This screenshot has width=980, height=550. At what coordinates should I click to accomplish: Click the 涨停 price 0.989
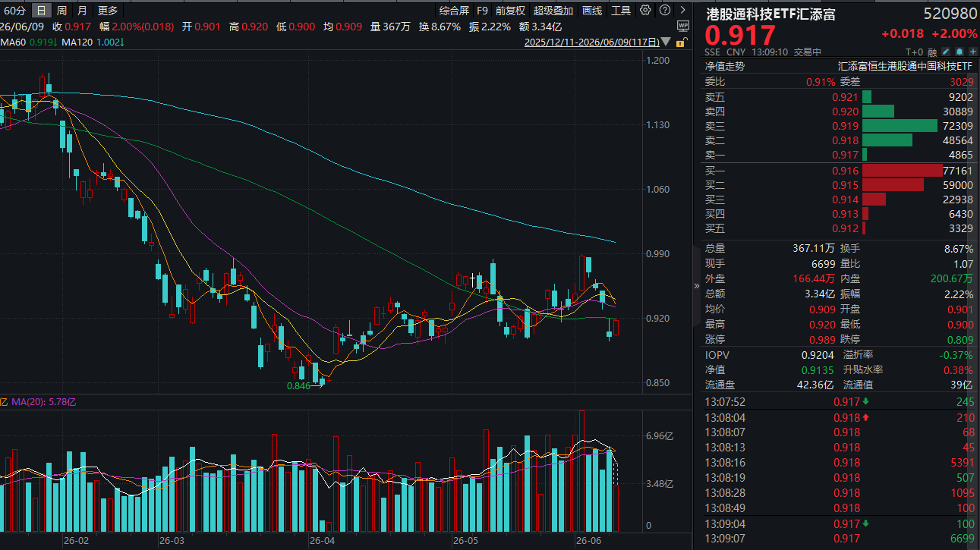[x=822, y=340]
